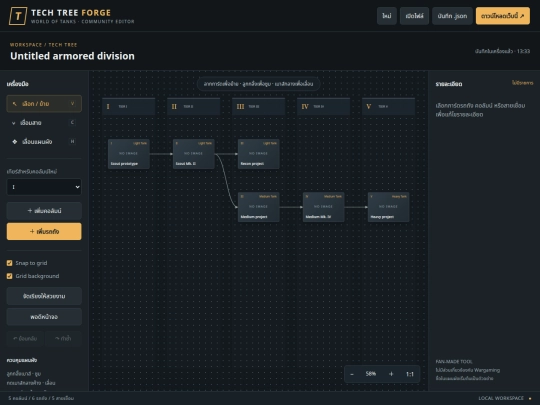
Task: Click the autosave status text showing 13:33
Action: click(x=502, y=51)
